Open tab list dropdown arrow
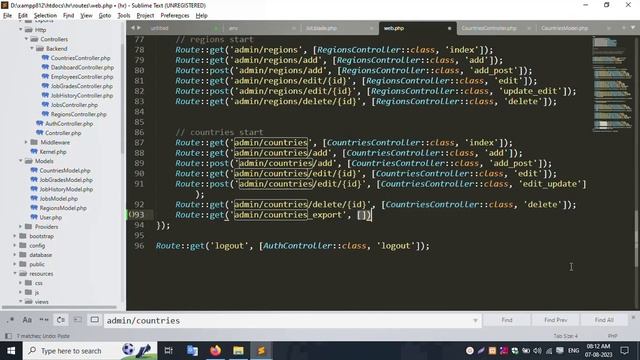Image resolution: width=640 pixels, height=360 pixels. point(633,27)
